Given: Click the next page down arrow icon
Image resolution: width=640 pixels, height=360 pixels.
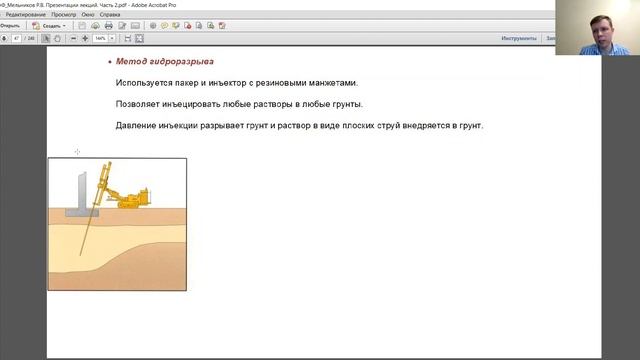Looking at the screenshot, I should click(4, 38).
